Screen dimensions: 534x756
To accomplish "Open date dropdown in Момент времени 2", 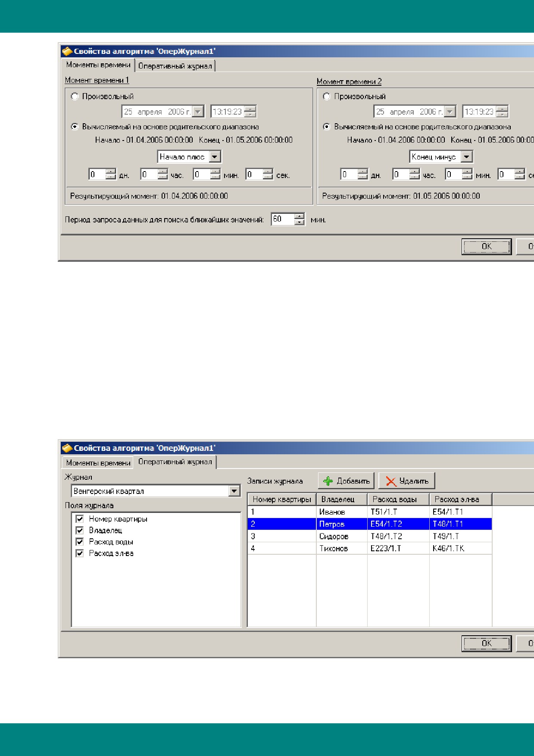I will coord(450,112).
